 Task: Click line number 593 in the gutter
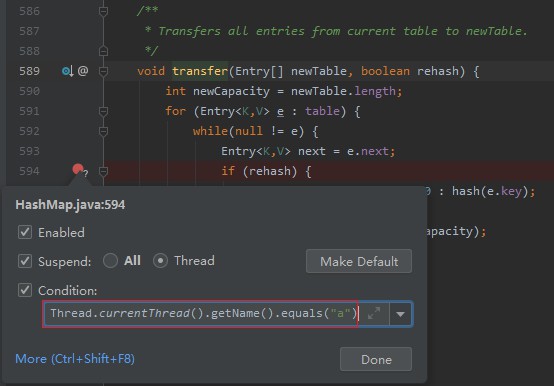coord(29,151)
